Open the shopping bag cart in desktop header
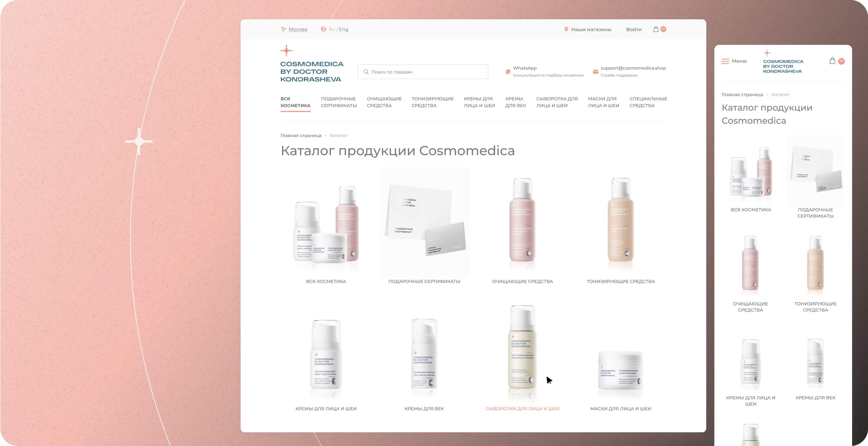The image size is (868, 446). click(x=656, y=29)
